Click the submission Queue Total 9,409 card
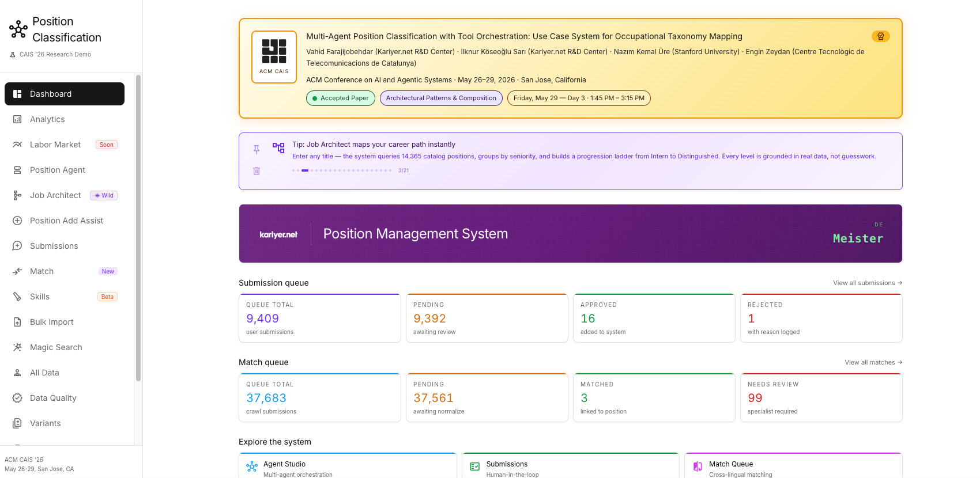 coord(320,318)
